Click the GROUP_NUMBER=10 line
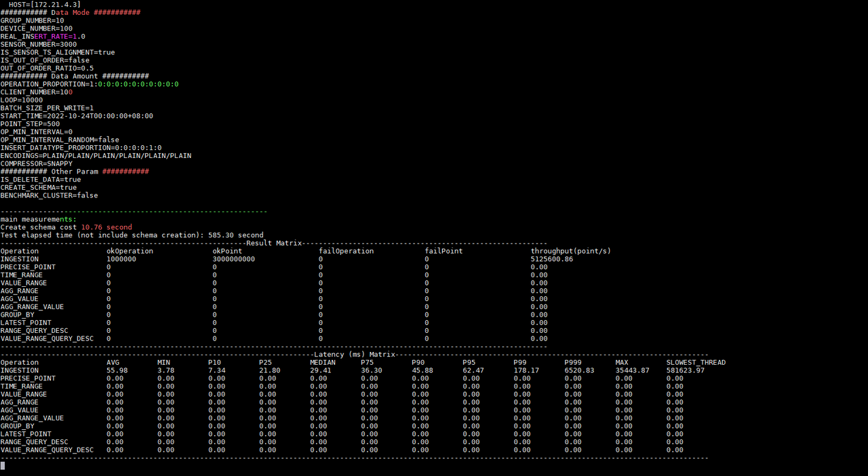This screenshot has height=476, width=868. tap(32, 20)
